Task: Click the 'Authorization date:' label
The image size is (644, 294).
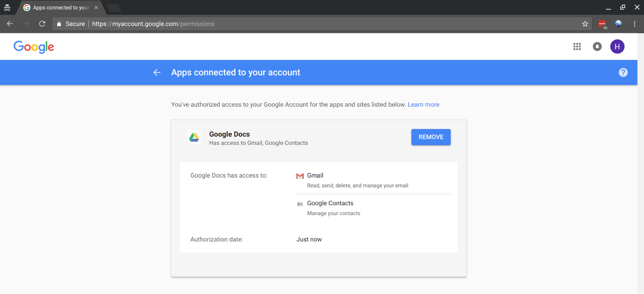Action: click(216, 240)
